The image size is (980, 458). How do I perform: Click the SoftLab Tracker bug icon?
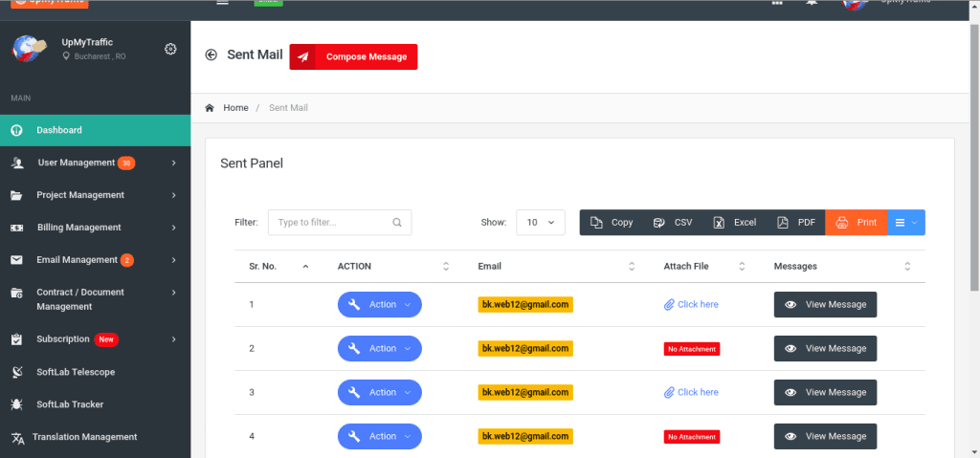pyautogui.click(x=17, y=404)
